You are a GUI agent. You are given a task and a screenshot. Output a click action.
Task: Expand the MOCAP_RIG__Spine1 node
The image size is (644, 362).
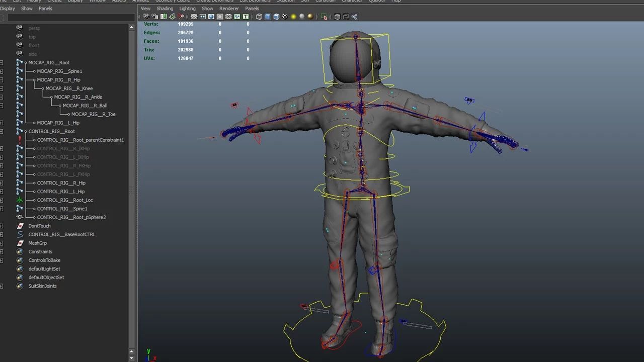coord(2,71)
